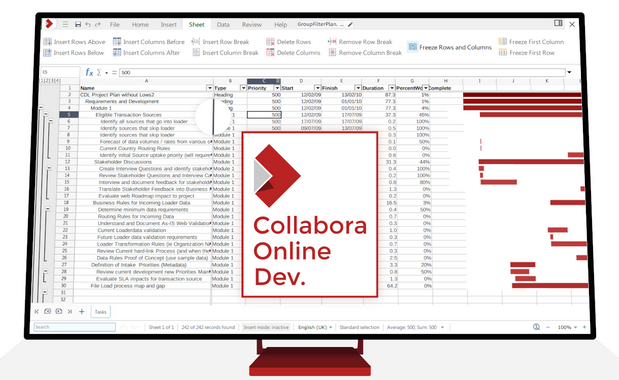The width and height of the screenshot is (619, 380).
Task: Open the Priority column filter dropdown
Action: (x=277, y=88)
